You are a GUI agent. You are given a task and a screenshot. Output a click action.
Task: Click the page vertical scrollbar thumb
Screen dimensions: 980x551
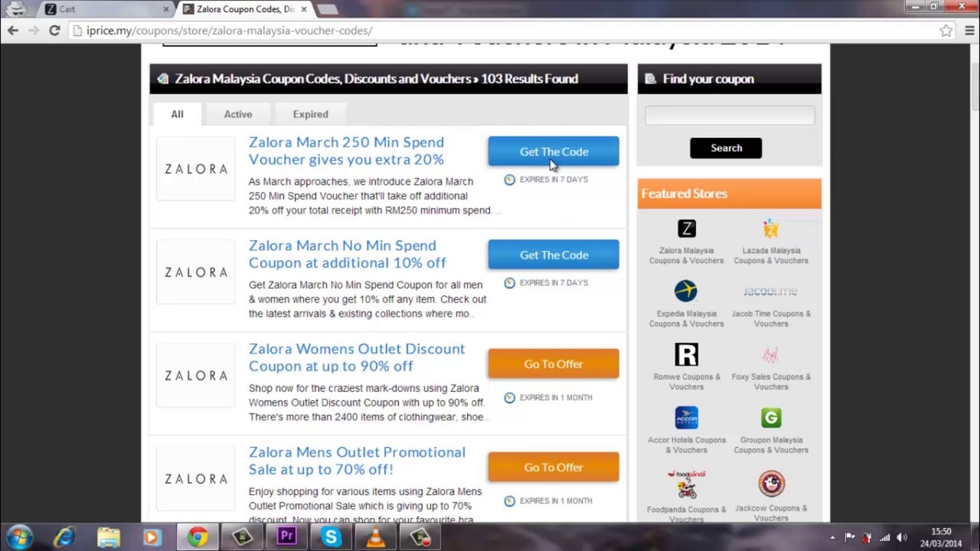(975, 88)
